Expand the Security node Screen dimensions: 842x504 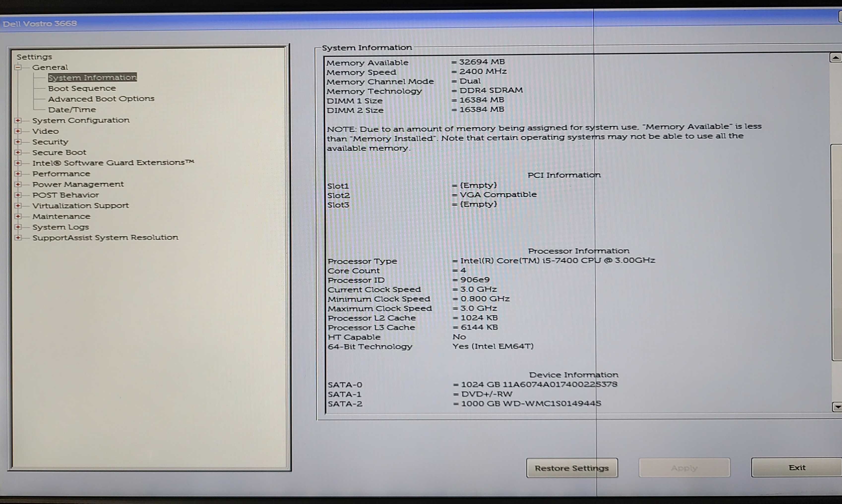(18, 142)
